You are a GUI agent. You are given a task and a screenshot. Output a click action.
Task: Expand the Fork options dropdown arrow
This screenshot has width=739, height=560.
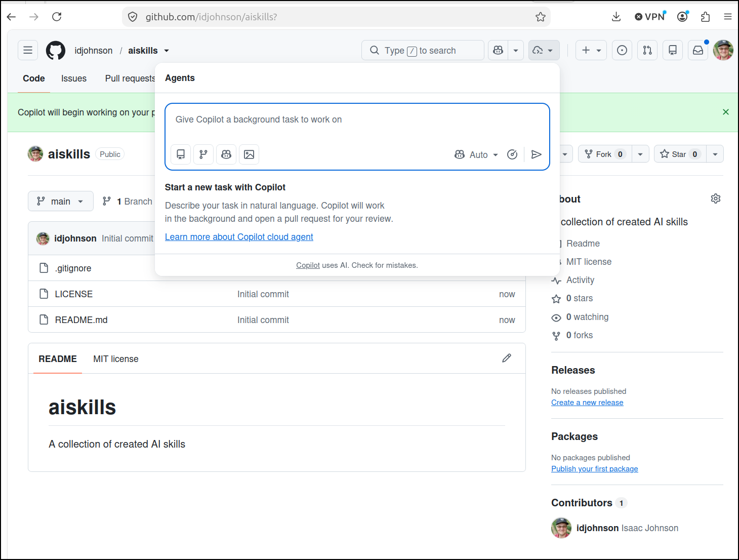[x=640, y=154]
